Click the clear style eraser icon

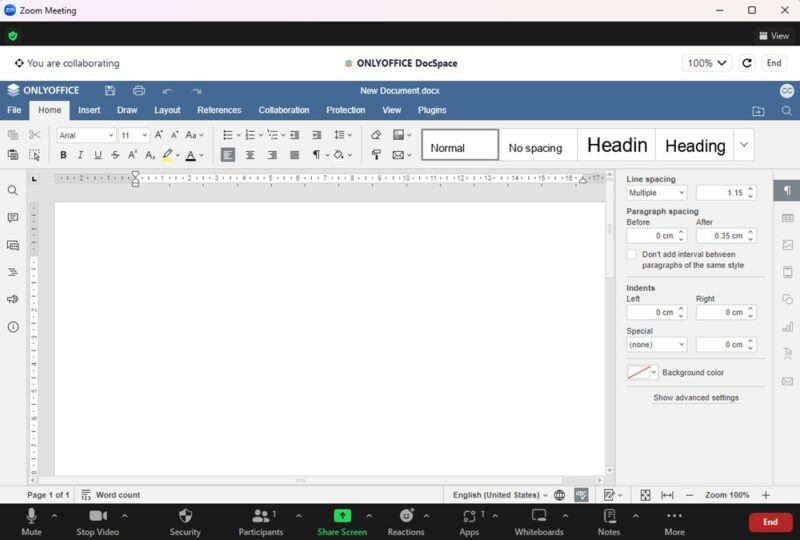click(376, 135)
